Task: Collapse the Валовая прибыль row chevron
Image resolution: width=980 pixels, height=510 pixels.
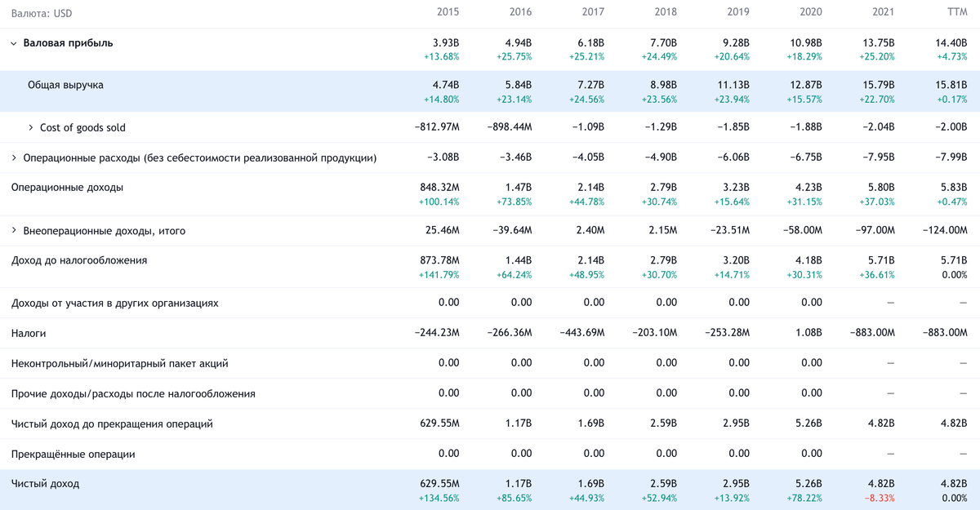Action: click(x=14, y=43)
